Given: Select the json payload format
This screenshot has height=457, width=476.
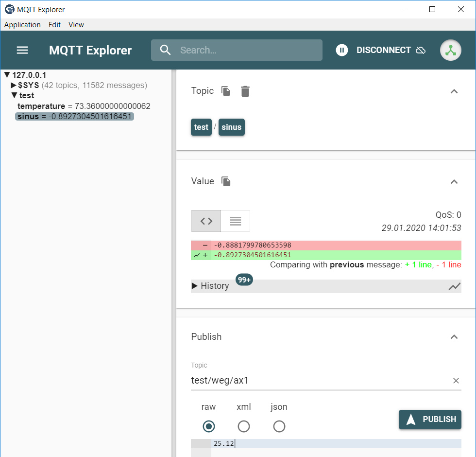Looking at the screenshot, I should (x=279, y=426).
